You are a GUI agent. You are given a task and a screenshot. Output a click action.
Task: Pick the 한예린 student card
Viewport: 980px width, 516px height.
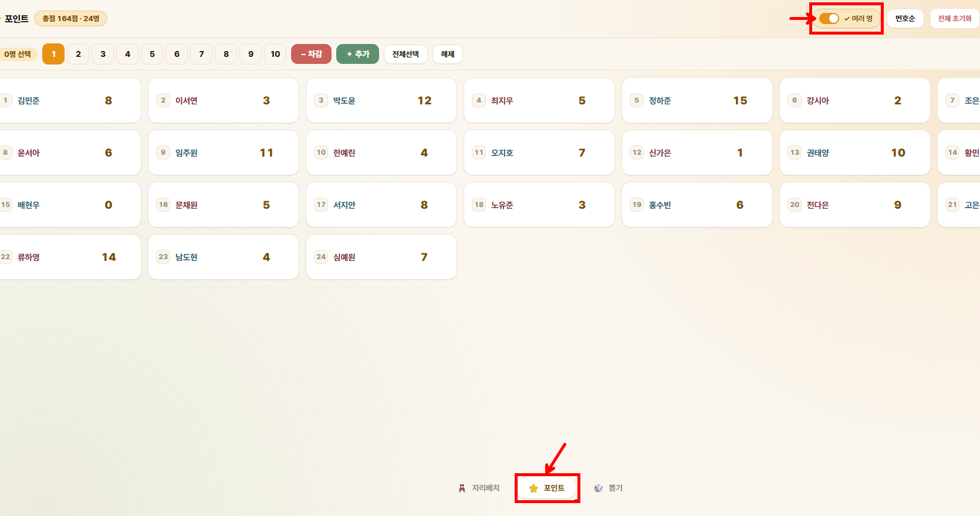[x=381, y=152]
